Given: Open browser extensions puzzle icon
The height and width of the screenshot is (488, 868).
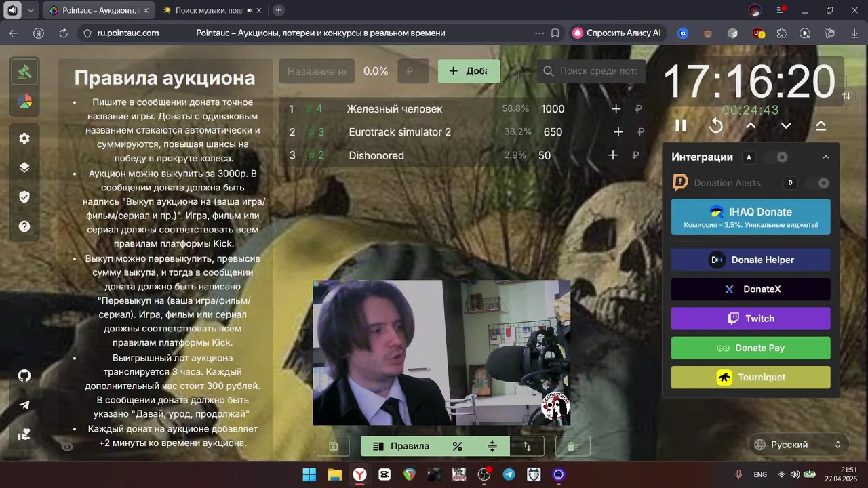Looking at the screenshot, I should [x=781, y=33].
